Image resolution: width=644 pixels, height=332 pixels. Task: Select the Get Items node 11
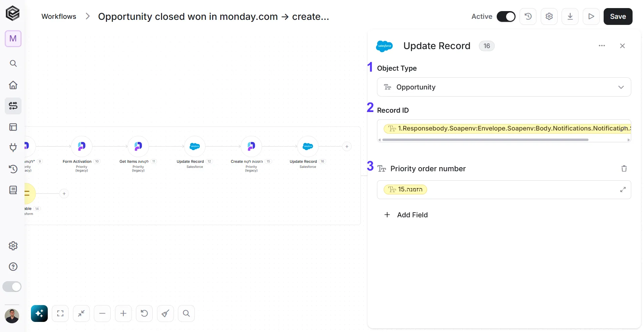[138, 146]
